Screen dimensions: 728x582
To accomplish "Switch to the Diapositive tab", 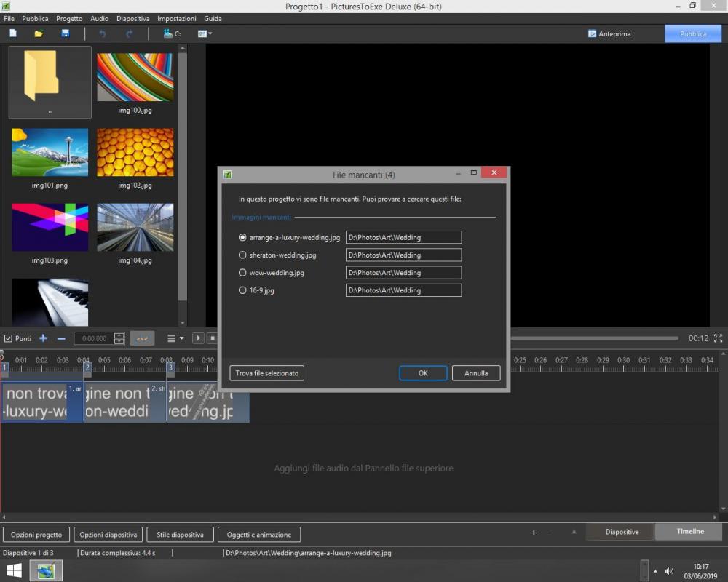I will pos(622,532).
